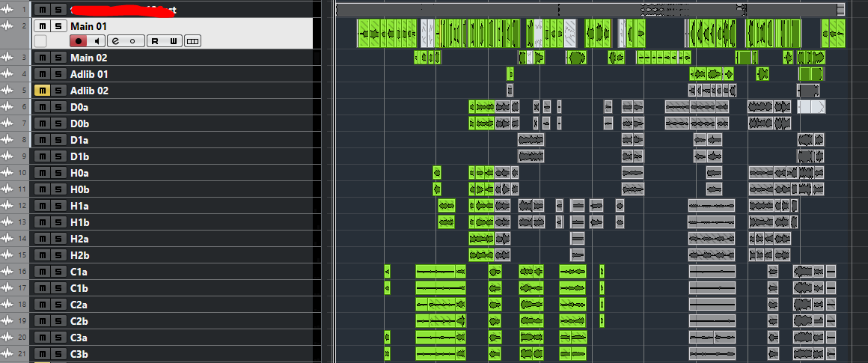The width and height of the screenshot is (868, 363).
Task: Solo the Main 01 track
Action: click(58, 26)
